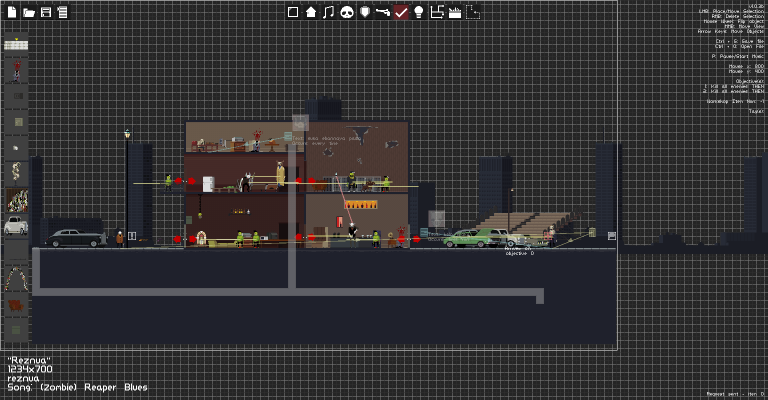Pick the red-headed figure palette item
768x400 pixels.
click(x=17, y=71)
